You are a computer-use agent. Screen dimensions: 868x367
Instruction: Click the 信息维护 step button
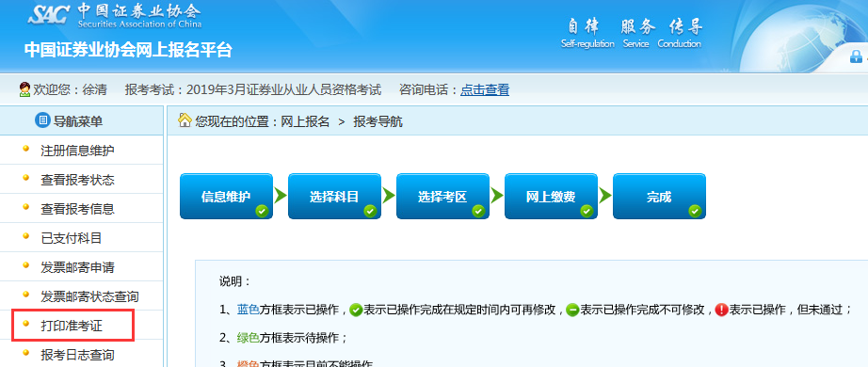226,197
